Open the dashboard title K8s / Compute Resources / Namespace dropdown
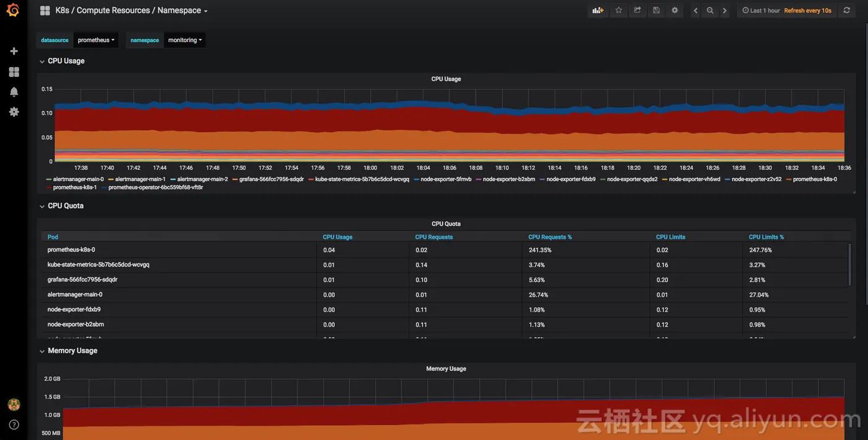The image size is (868, 440). [131, 11]
